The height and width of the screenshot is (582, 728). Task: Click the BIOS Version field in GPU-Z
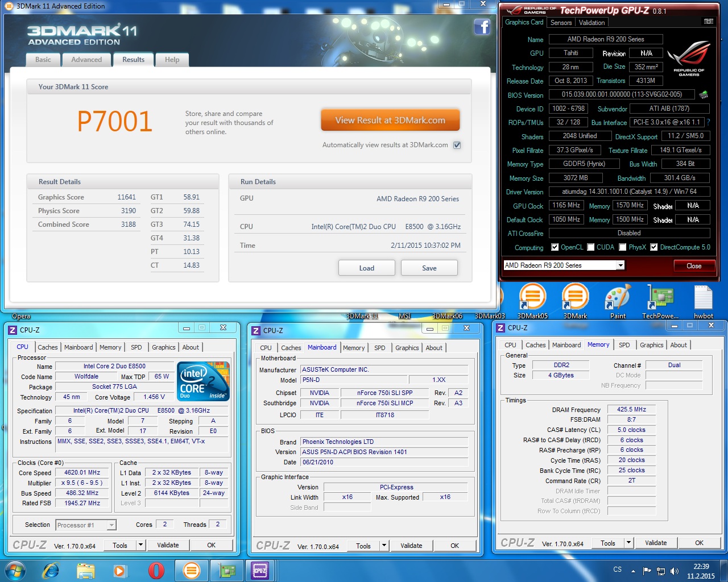click(x=622, y=94)
